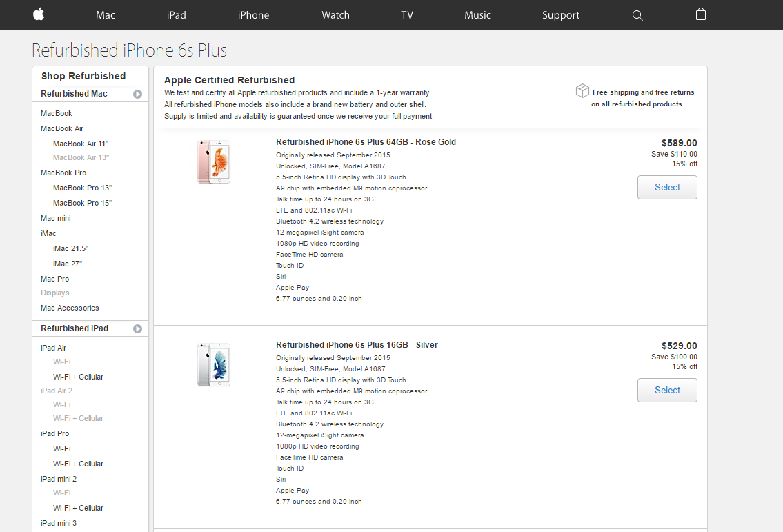Open the Watch navigation item

pyautogui.click(x=335, y=15)
